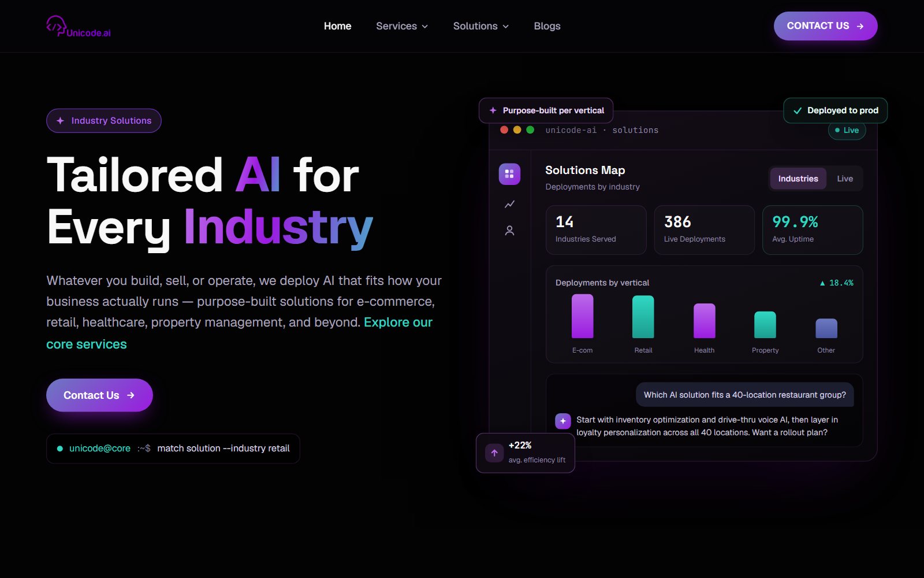
Task: Switch to the Live toggle tab
Action: (845, 179)
